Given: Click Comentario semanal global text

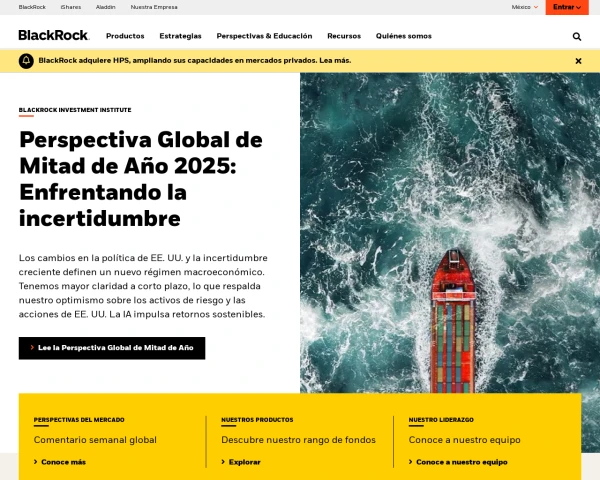Looking at the screenshot, I should point(95,440).
